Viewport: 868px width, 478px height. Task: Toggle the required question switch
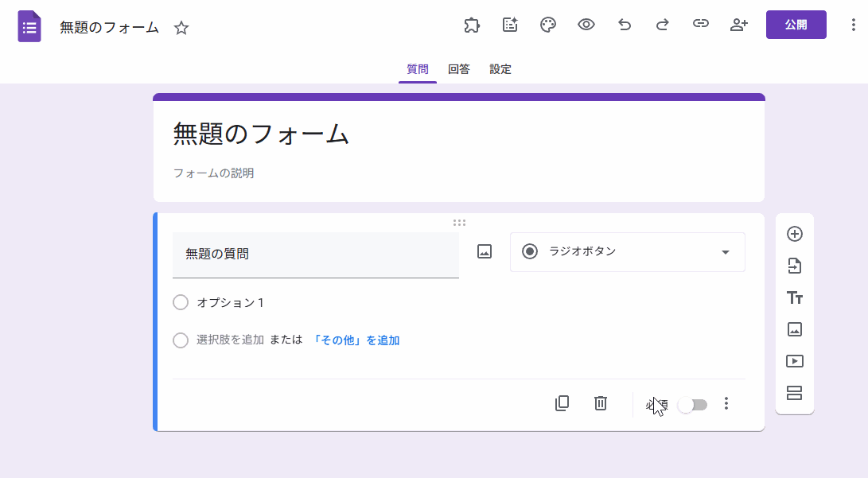point(692,405)
